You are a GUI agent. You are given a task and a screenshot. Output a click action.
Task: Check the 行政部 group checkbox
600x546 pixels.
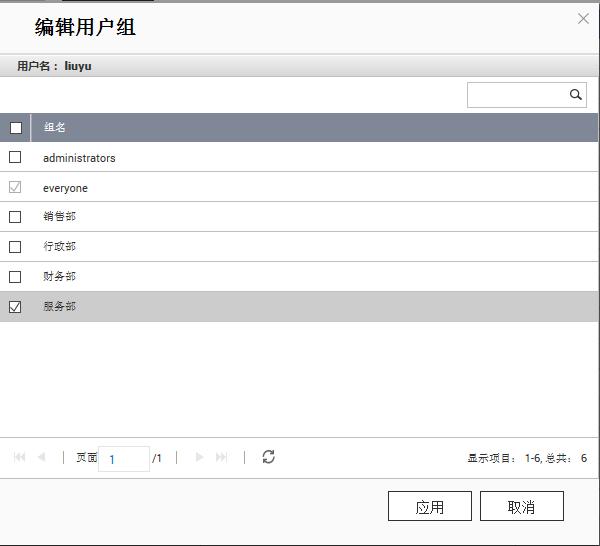point(15,247)
